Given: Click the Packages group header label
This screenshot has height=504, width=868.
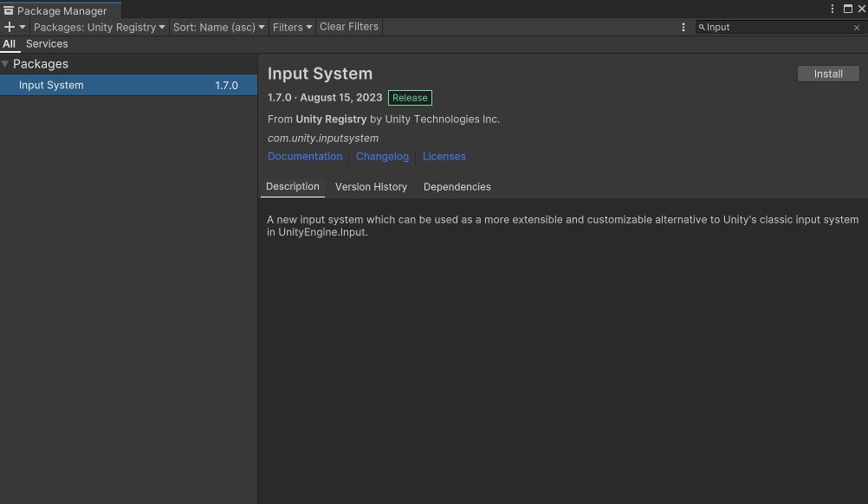Looking at the screenshot, I should pyautogui.click(x=41, y=64).
